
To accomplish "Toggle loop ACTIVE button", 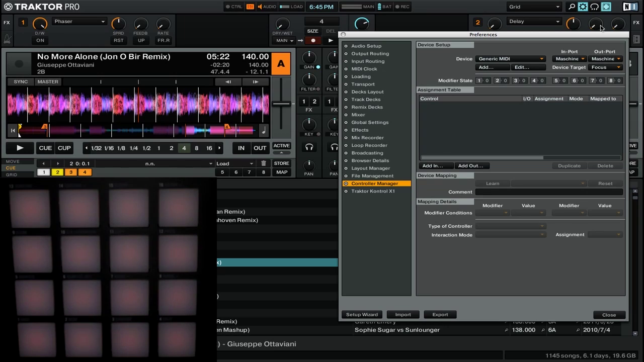I will pos(281,146).
